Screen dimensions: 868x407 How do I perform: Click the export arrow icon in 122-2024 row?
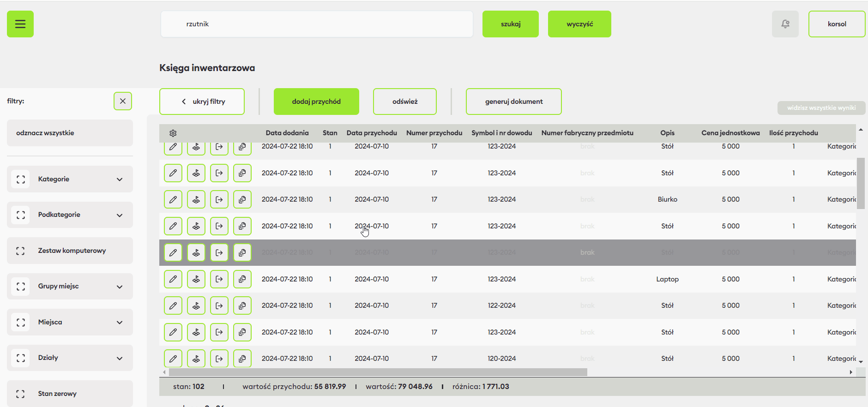[219, 305]
